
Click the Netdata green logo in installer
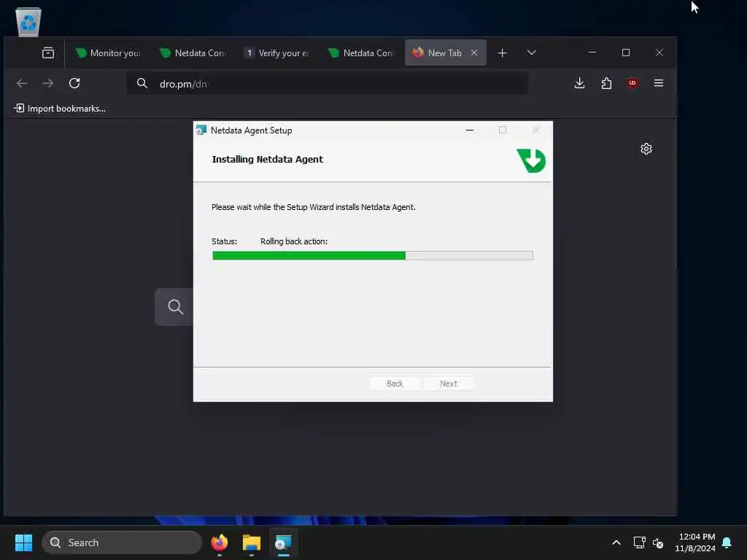coord(531,160)
